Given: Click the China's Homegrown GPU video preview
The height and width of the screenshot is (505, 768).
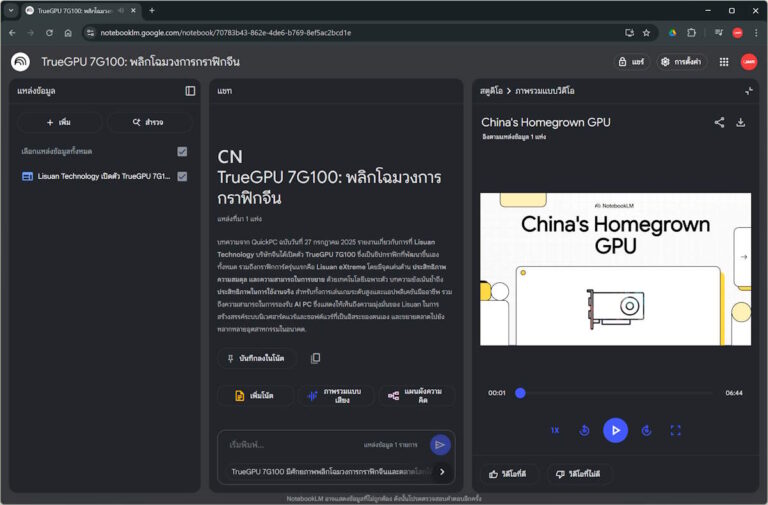Looking at the screenshot, I should point(615,269).
